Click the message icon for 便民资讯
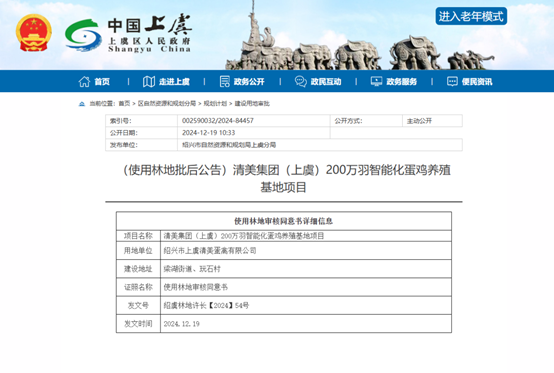This screenshot has height=373, width=554. coord(452,82)
